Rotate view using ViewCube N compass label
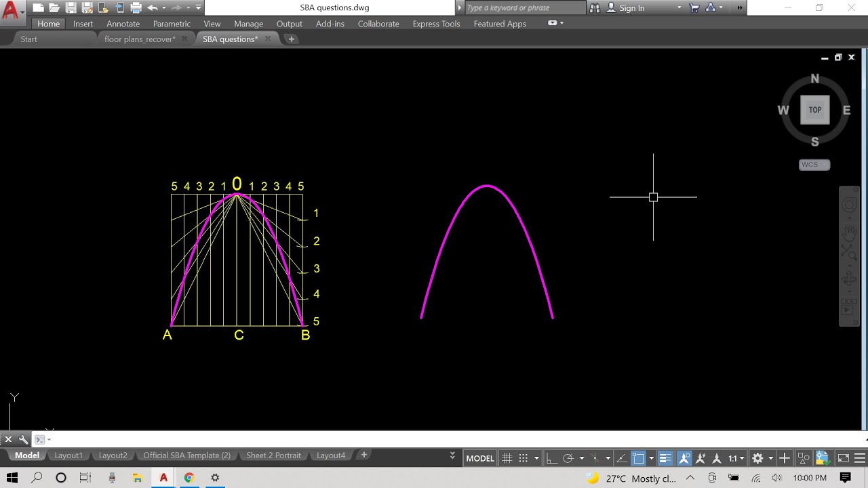This screenshot has height=488, width=868. pos(815,79)
